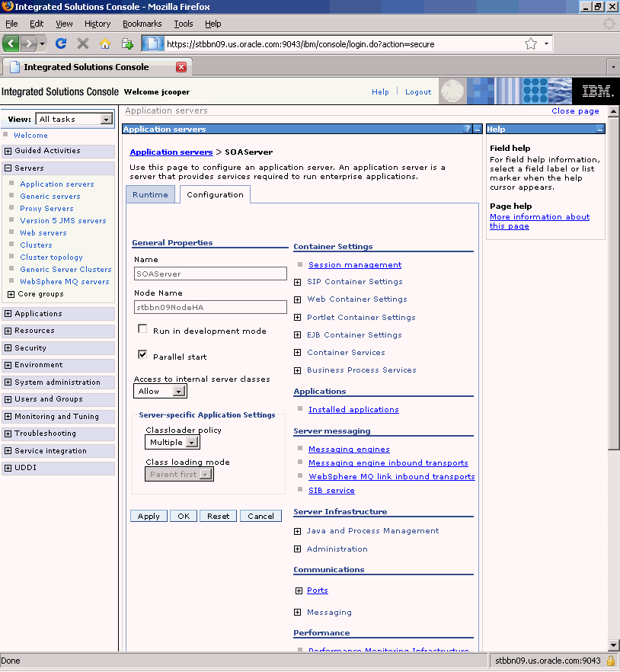The height and width of the screenshot is (672, 620).
Task: Open the Access to internal server classes dropdown
Action: [179, 391]
